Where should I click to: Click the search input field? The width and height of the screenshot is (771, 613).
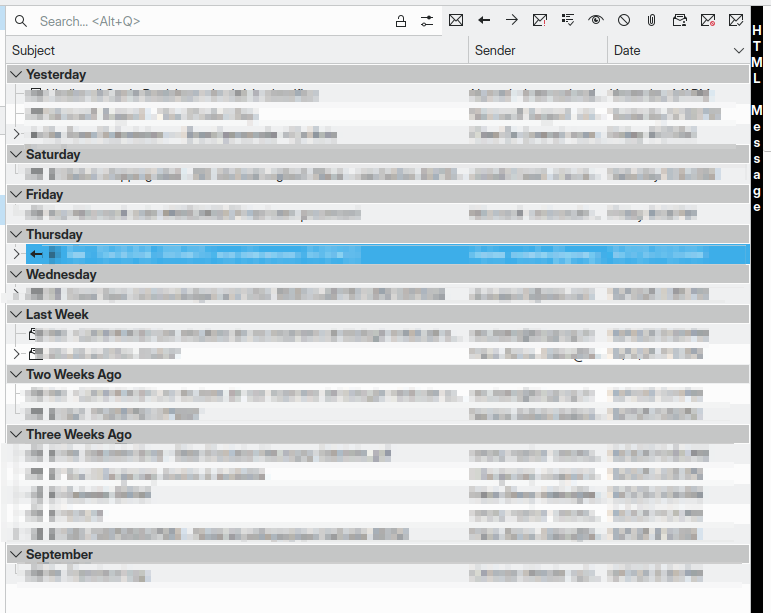[x=210, y=21]
